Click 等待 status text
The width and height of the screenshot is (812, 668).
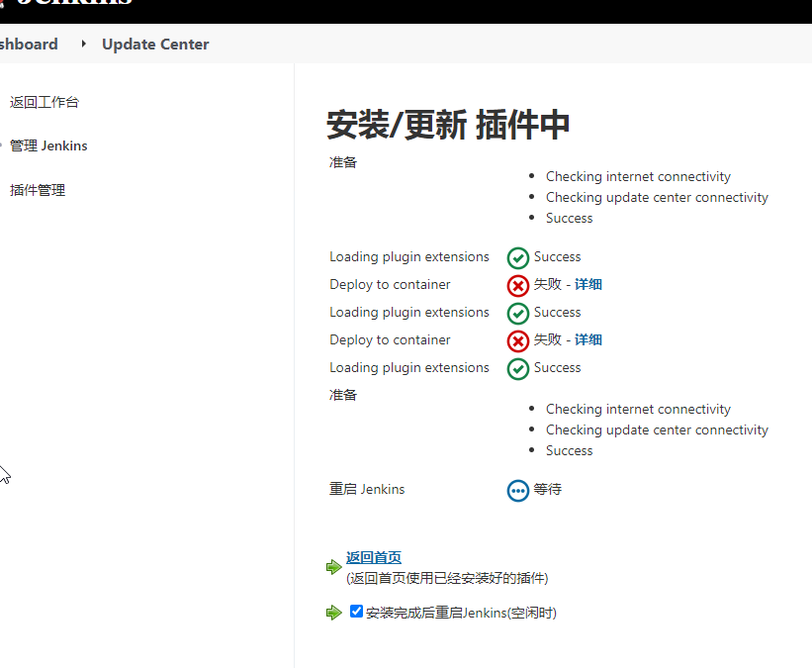tap(547, 489)
